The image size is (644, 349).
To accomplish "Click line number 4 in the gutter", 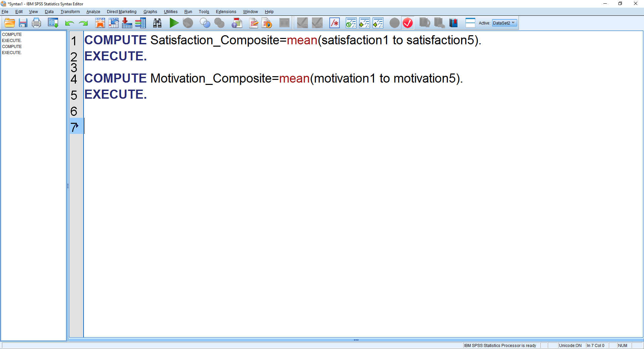I will 74,79.
